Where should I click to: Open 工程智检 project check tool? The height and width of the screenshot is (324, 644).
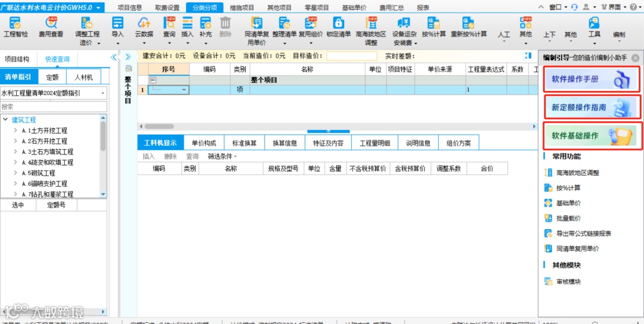coord(16,27)
